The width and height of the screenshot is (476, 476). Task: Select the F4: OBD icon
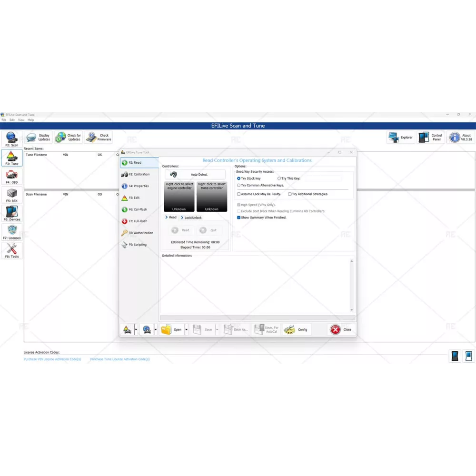pyautogui.click(x=11, y=176)
